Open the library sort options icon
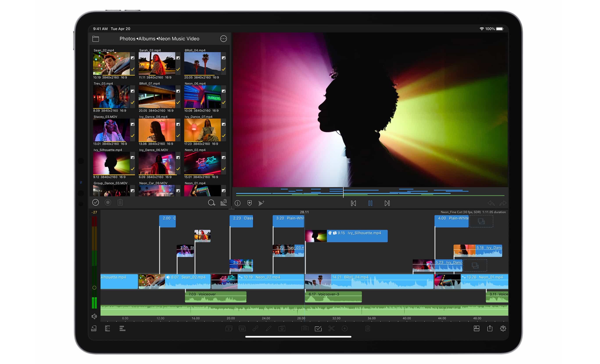This screenshot has width=600, height=364. (x=224, y=203)
